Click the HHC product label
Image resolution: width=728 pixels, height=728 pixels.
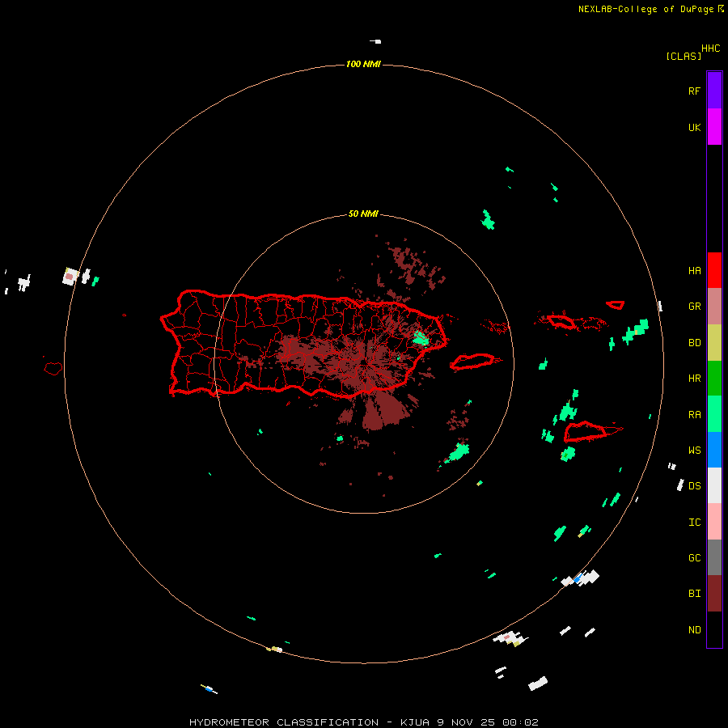711,49
